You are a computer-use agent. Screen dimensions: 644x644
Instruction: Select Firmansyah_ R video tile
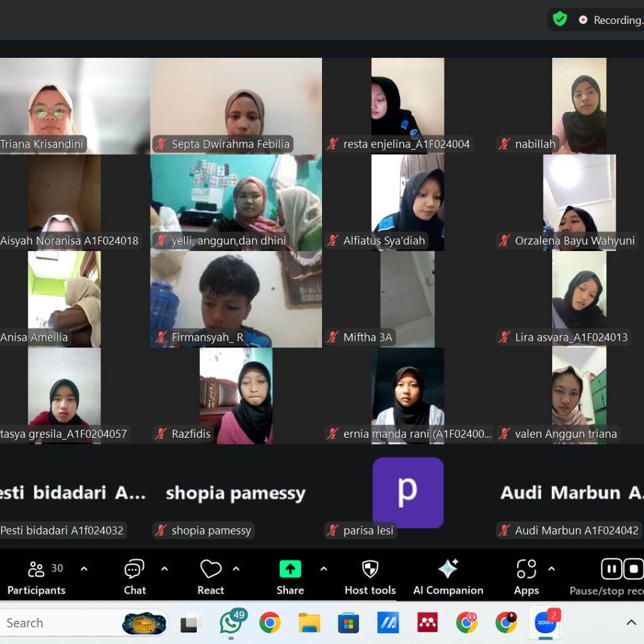click(x=236, y=299)
